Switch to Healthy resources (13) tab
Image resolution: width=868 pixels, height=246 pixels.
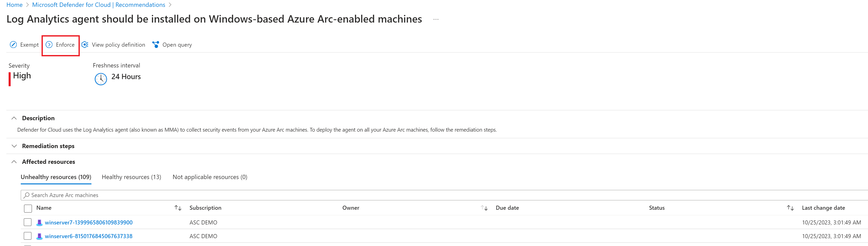131,177
